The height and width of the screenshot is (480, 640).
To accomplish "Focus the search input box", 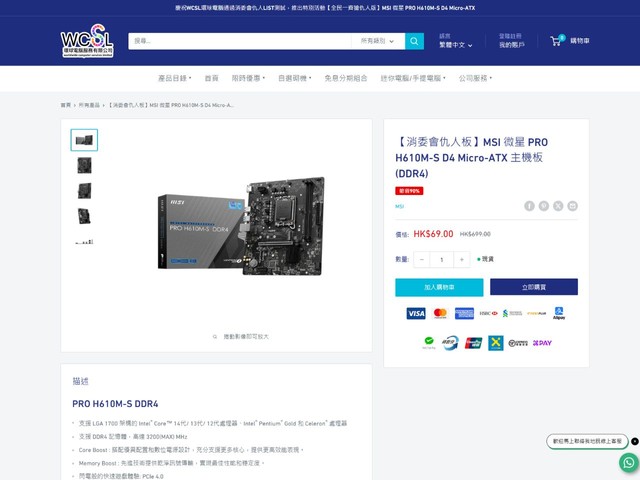I will point(240,41).
